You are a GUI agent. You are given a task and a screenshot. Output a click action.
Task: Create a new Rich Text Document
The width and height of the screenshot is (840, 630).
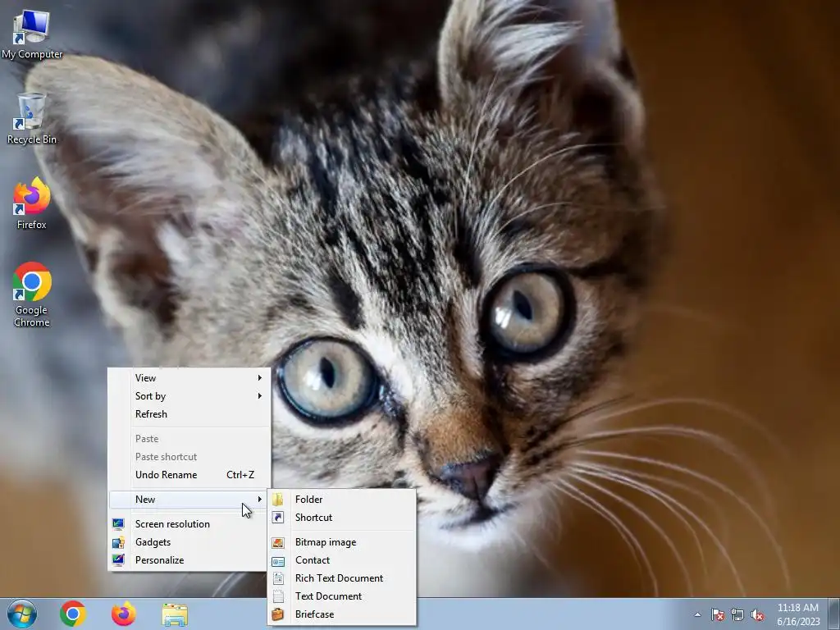342,578
